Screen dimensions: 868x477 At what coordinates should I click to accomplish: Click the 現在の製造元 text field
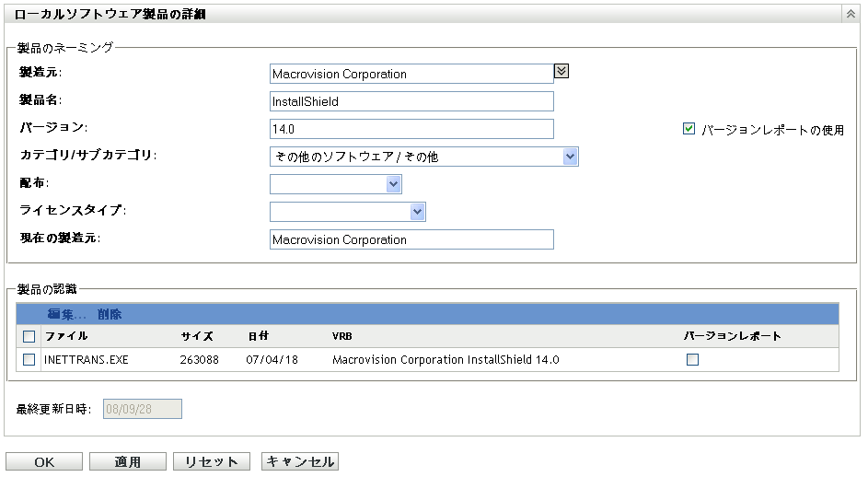tap(411, 239)
